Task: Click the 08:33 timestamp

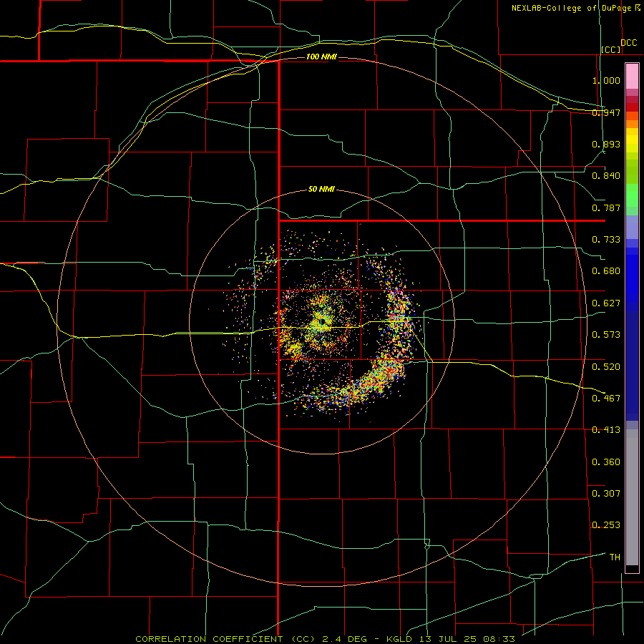Action: click(x=499, y=639)
